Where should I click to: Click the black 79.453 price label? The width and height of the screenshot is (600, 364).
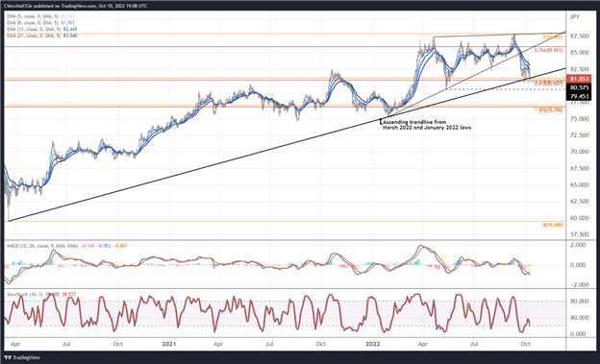tap(579, 96)
